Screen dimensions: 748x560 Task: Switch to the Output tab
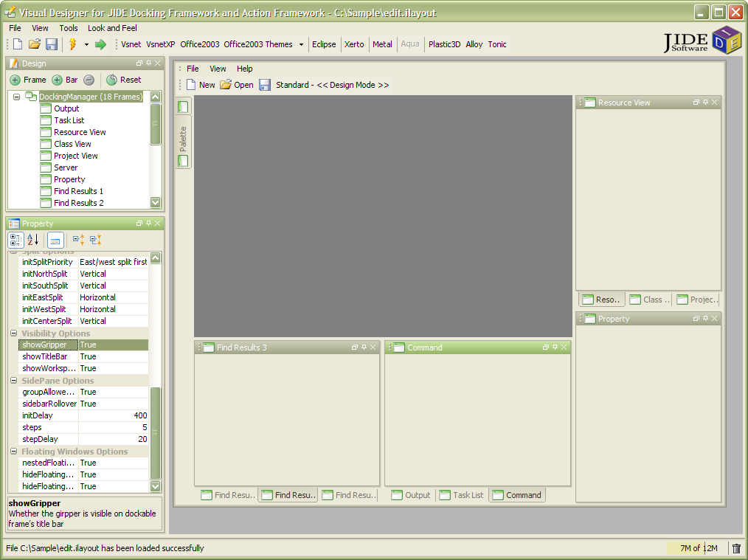point(411,495)
